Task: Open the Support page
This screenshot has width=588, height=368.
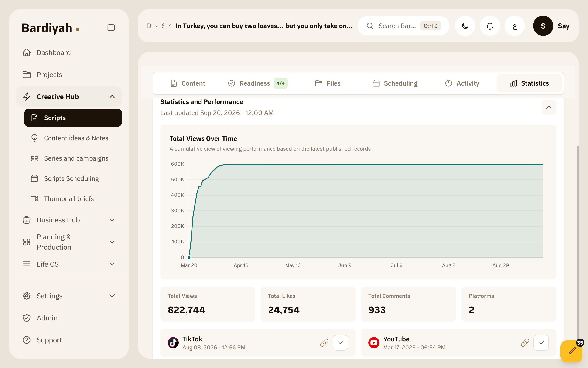Action: pyautogui.click(x=69, y=340)
